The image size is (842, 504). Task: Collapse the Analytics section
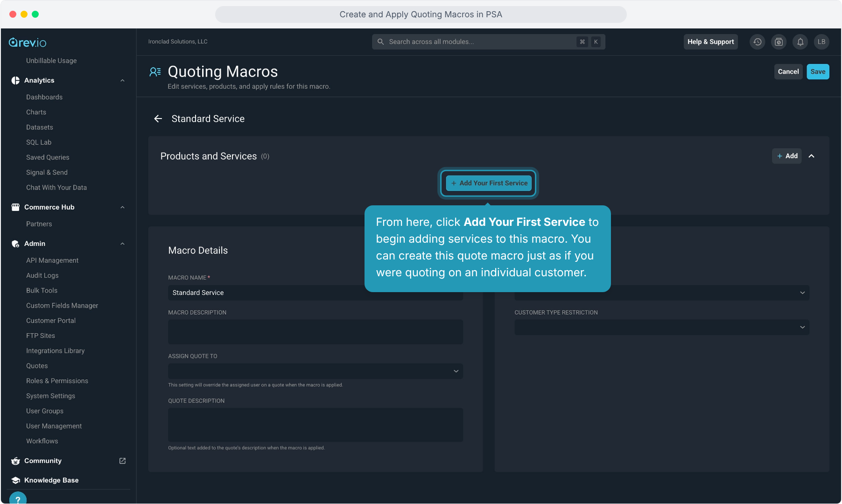click(122, 80)
